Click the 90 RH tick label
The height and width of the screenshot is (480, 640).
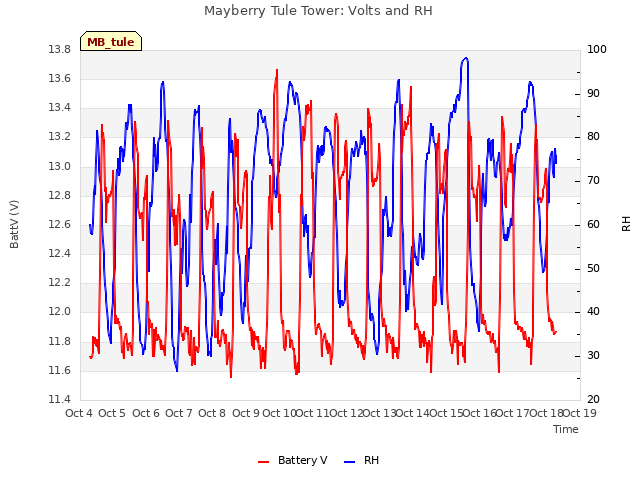pyautogui.click(x=593, y=93)
